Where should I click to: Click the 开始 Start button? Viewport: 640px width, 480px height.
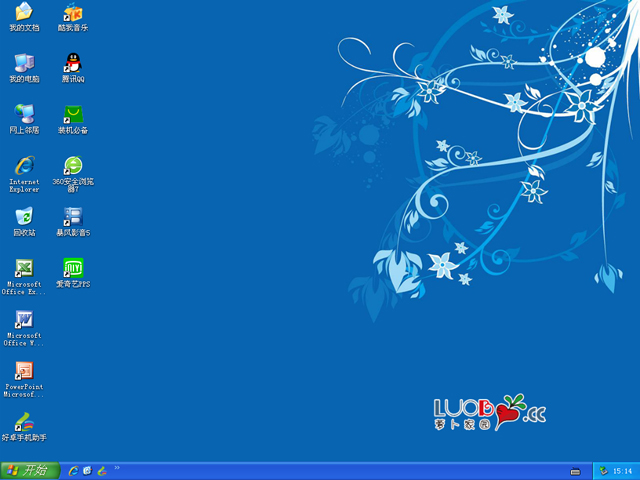30,471
